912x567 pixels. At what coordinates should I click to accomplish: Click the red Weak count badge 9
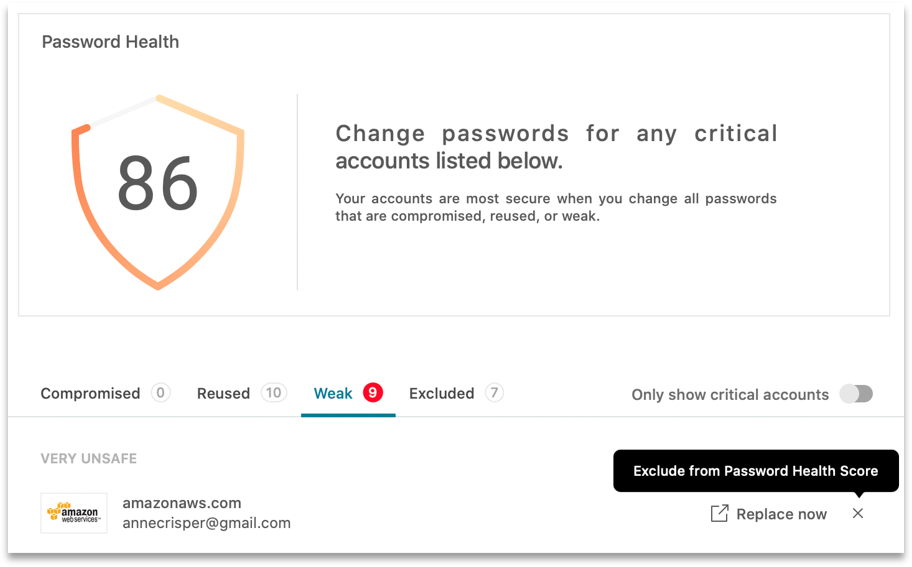(373, 393)
